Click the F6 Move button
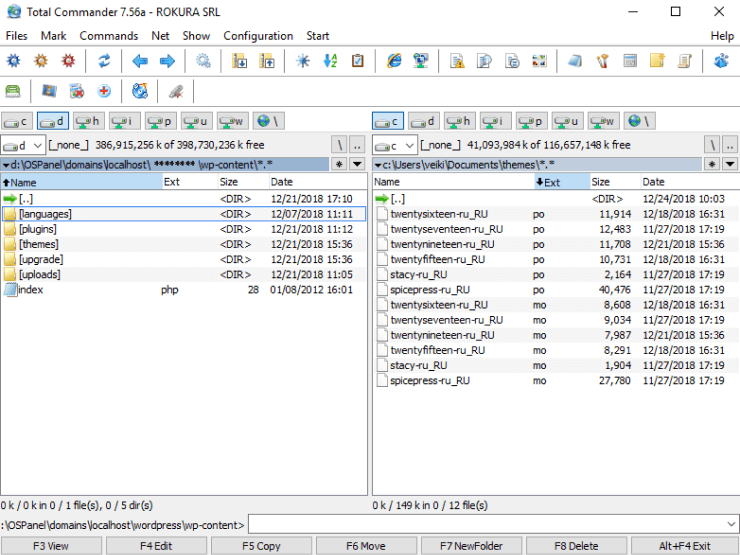Screen dimensions: 740x555 366,546
